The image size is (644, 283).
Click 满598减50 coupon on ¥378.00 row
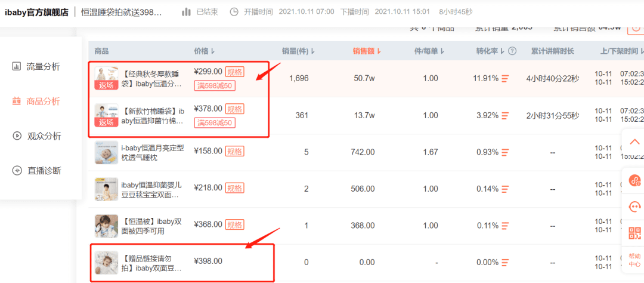(x=215, y=122)
